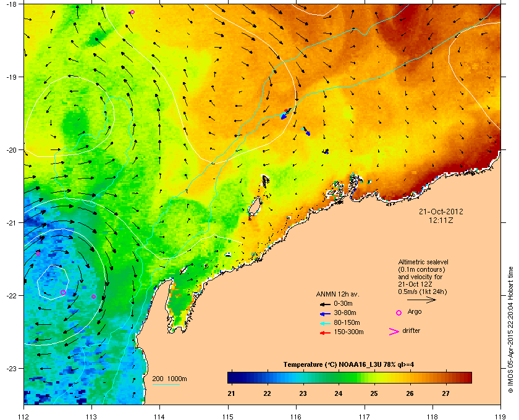The width and height of the screenshot is (519, 420).
Task: Click the colorbar tick label 26
Action: pyautogui.click(x=410, y=393)
